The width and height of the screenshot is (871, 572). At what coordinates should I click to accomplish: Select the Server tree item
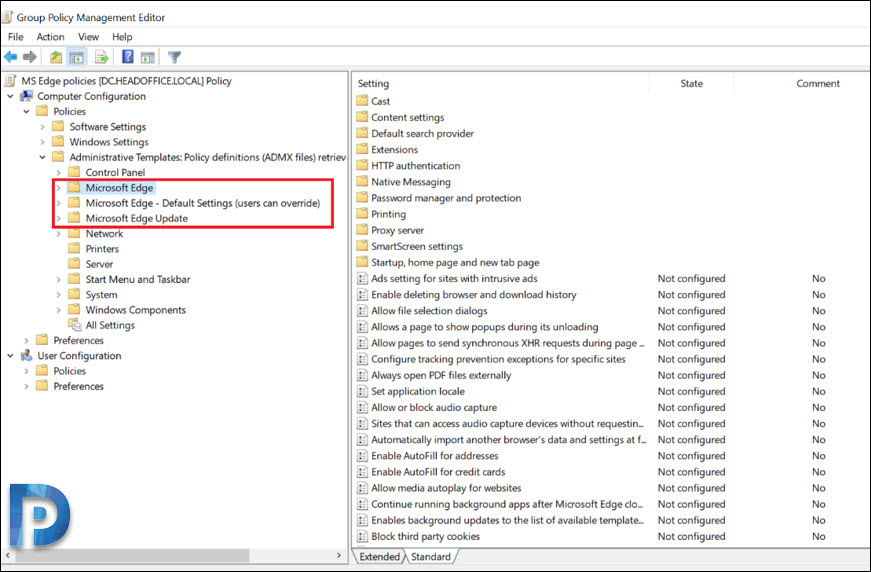pos(99,264)
